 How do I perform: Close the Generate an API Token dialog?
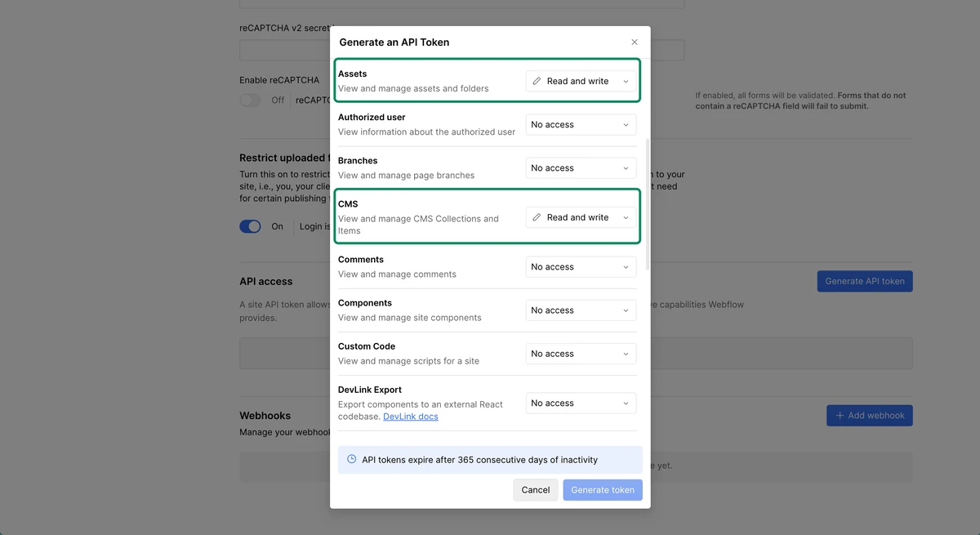coord(635,42)
